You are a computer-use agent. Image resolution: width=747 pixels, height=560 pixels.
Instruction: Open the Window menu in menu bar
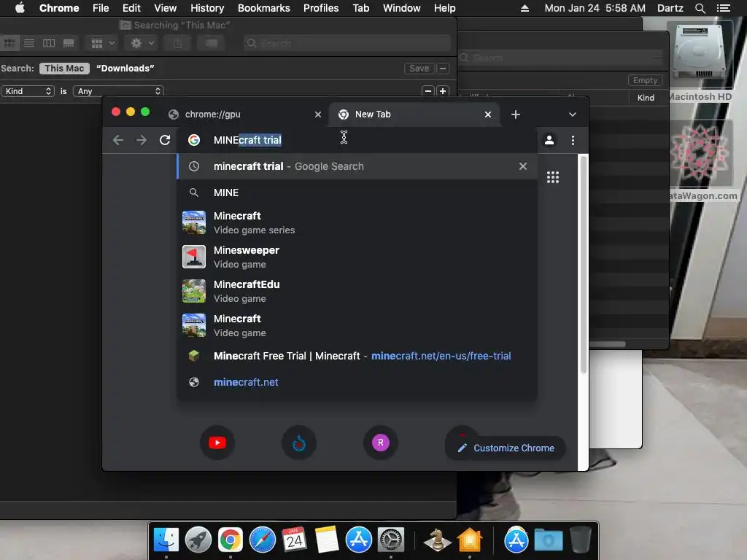tap(402, 8)
